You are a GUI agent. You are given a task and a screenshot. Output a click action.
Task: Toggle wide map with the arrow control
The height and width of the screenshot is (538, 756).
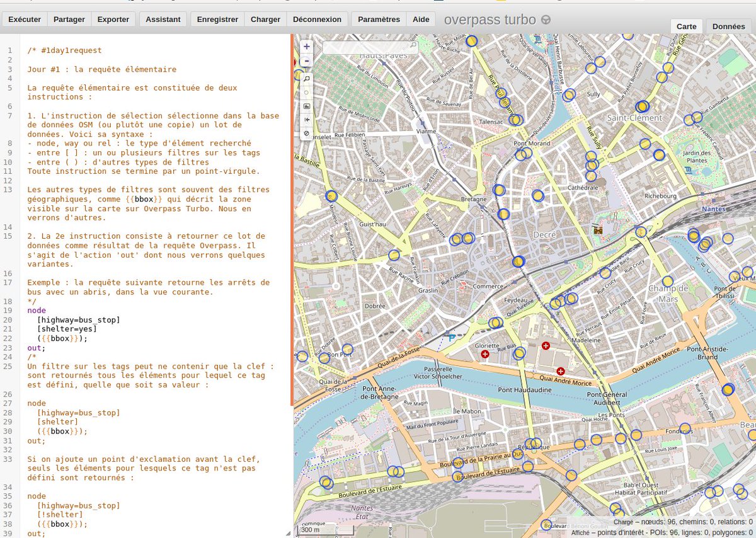(307, 119)
